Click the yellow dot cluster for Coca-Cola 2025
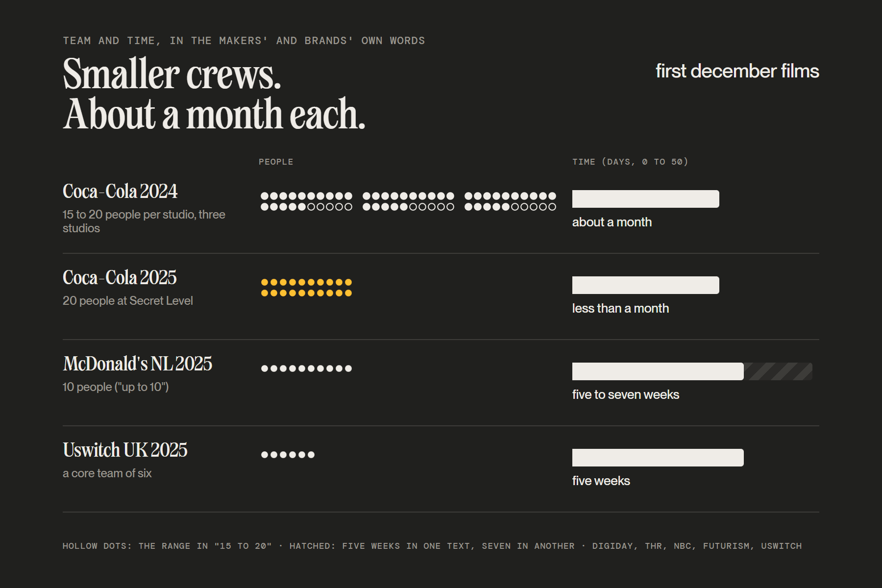Screen dimensions: 882x588 pyautogui.click(x=306, y=288)
